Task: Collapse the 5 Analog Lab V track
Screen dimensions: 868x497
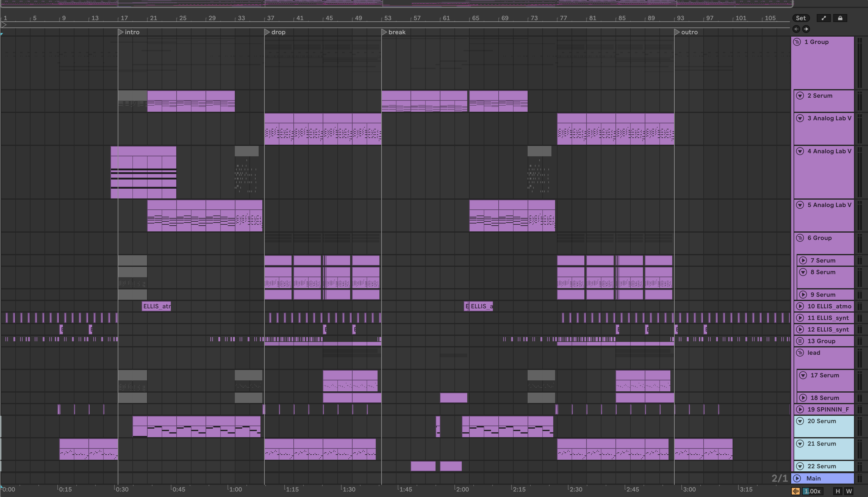Action: [800, 205]
